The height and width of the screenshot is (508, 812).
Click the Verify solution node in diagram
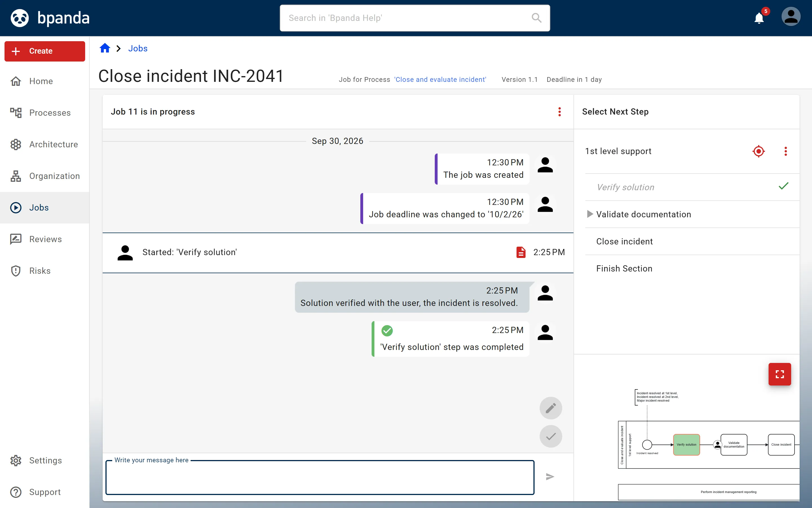click(x=686, y=444)
